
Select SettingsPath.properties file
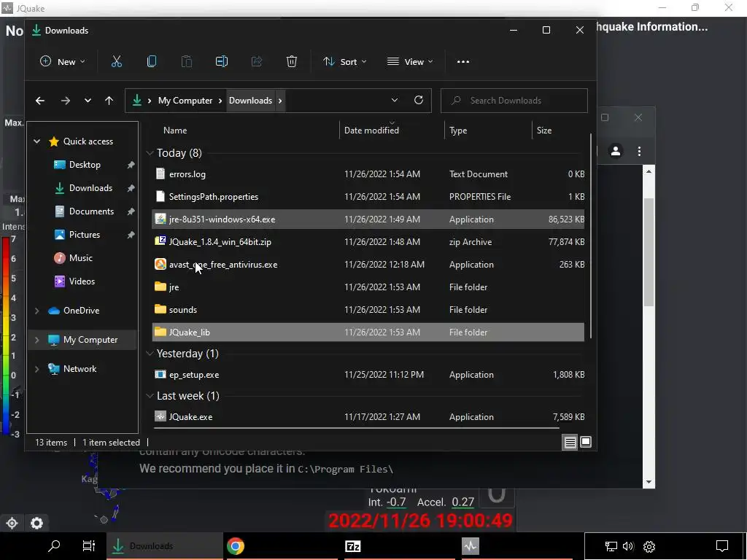click(368, 197)
